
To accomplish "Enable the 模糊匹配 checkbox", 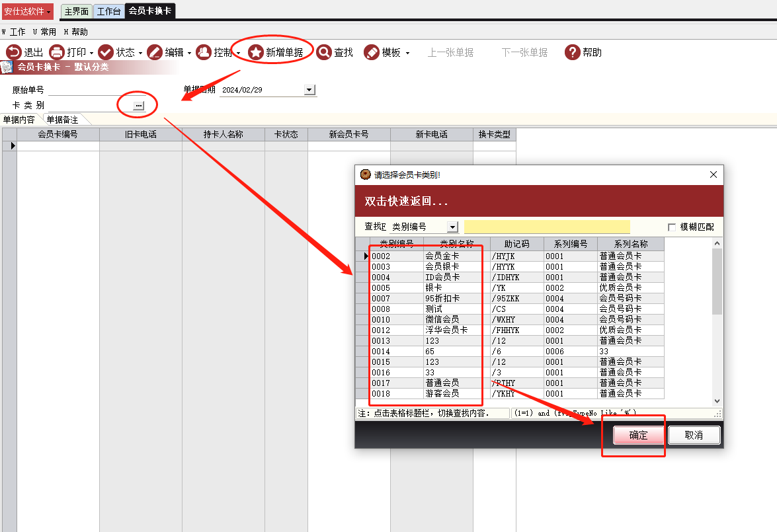I will coord(672,227).
